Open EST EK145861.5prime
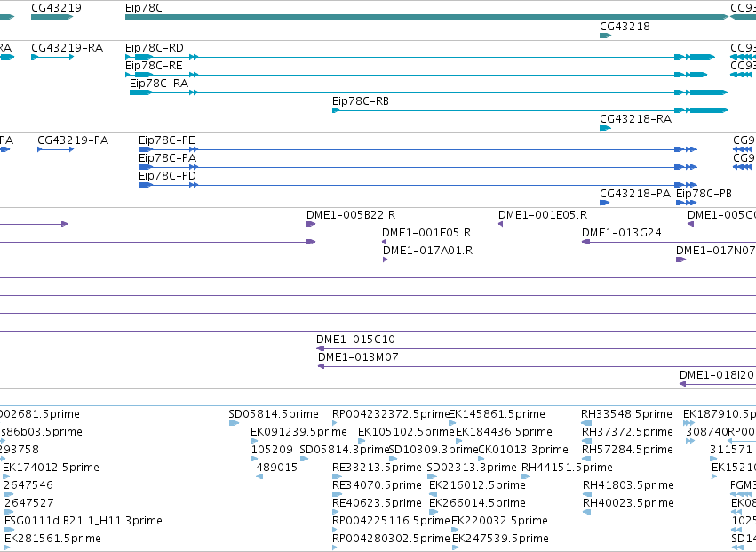Screen dimensions: 756x552 coord(452,423)
